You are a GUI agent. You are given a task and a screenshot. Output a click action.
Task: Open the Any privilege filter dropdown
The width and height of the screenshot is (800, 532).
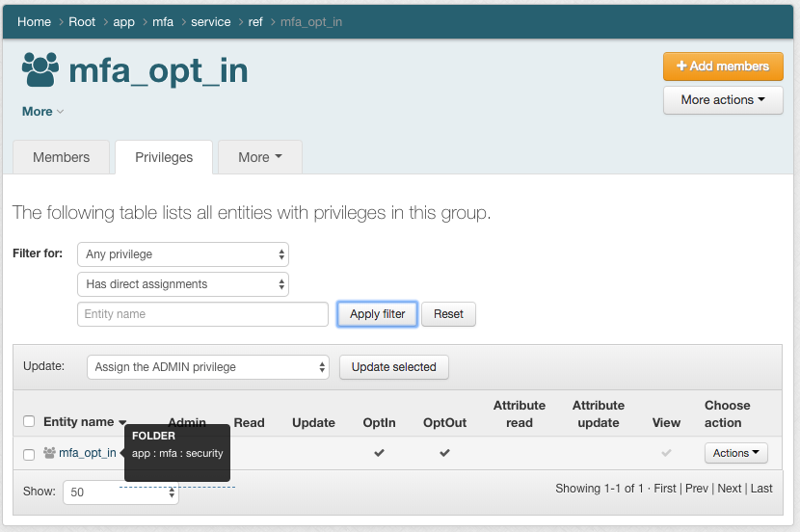(183, 254)
